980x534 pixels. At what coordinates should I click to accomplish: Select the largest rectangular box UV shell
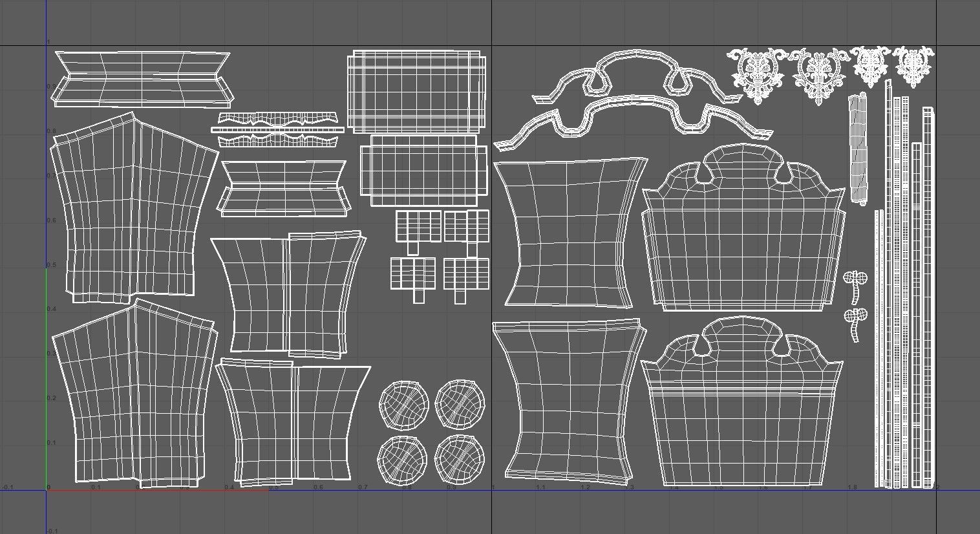click(x=417, y=91)
